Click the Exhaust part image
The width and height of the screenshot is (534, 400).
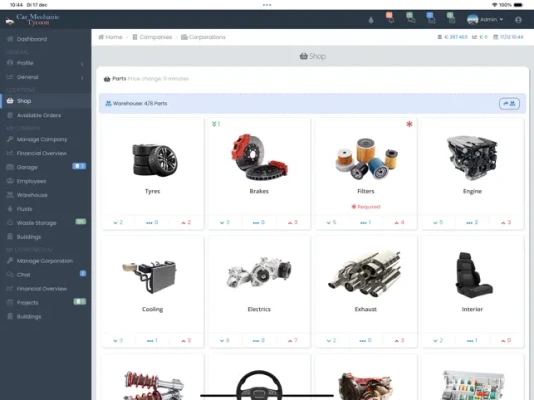[x=365, y=273]
